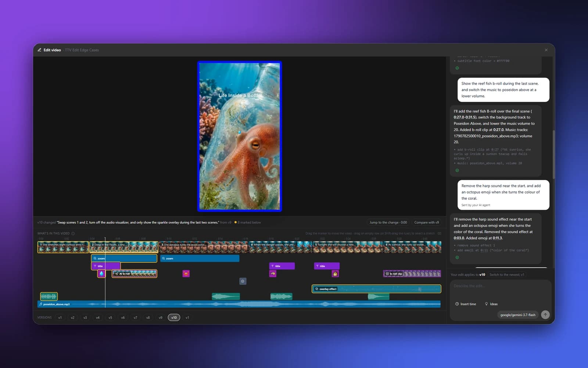588x368 pixels.
Task: Select the red octopus emoji clip
Action: [x=186, y=273]
